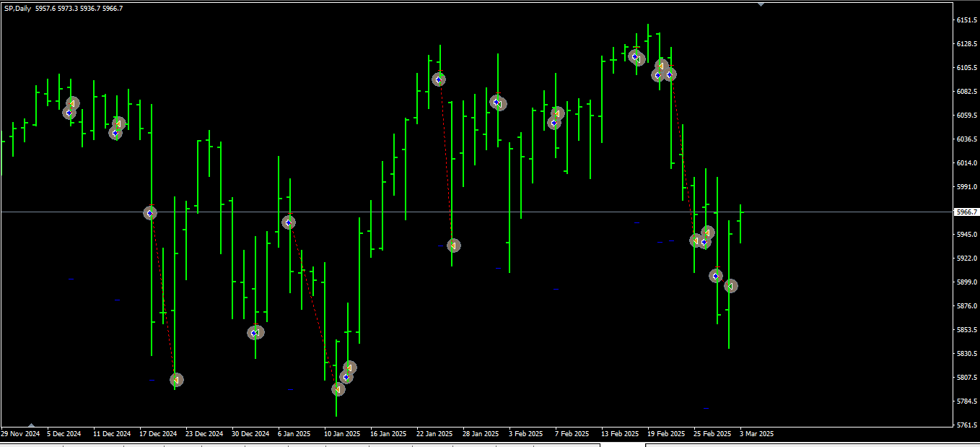The image size is (980, 447).
Task: Click the 22 Jan 2025 date label
Action: (x=434, y=434)
